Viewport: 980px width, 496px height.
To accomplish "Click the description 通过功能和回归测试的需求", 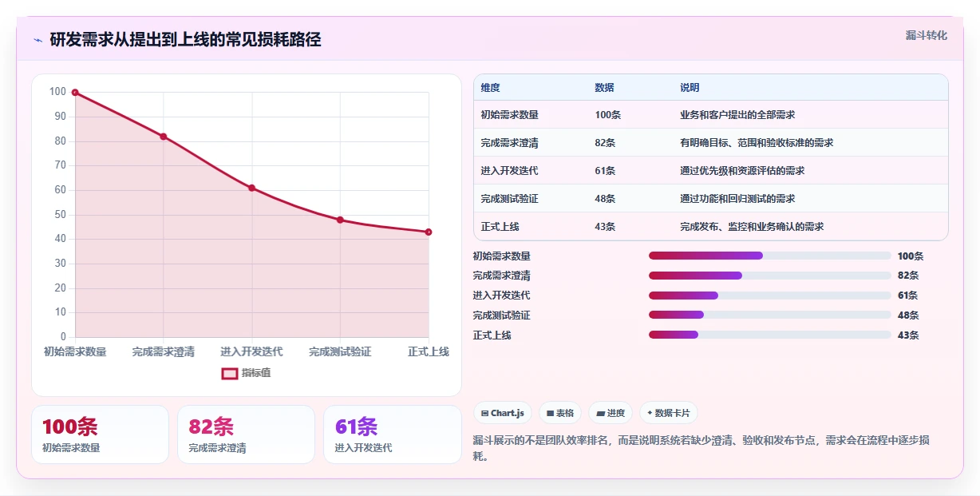I will [x=737, y=199].
